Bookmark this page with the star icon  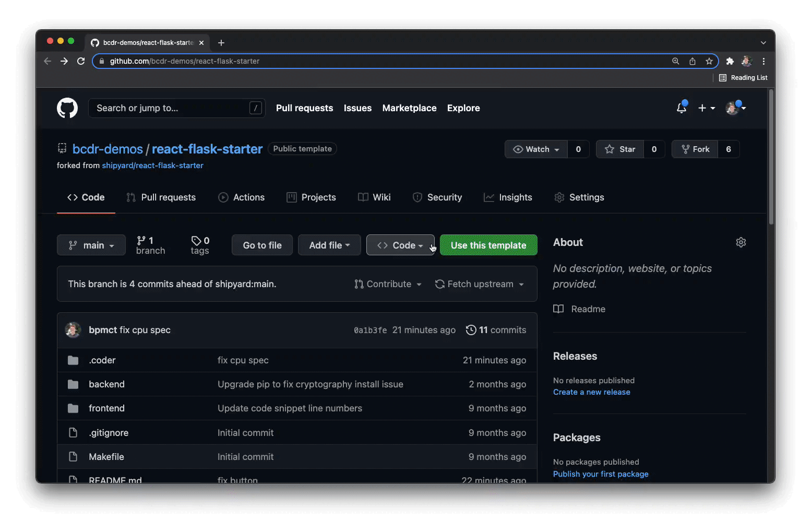click(x=709, y=61)
